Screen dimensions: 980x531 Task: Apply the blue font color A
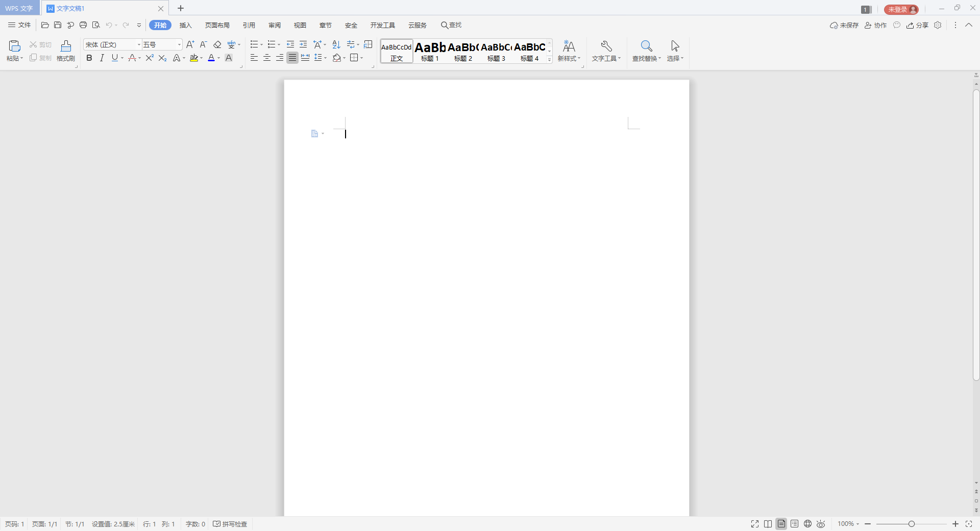211,58
